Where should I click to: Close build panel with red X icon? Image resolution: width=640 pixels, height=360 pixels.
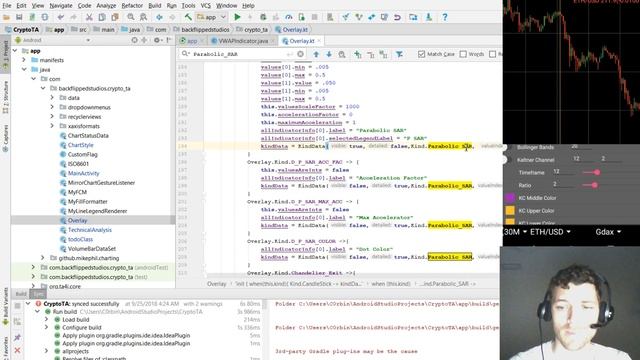[x=17, y=350]
